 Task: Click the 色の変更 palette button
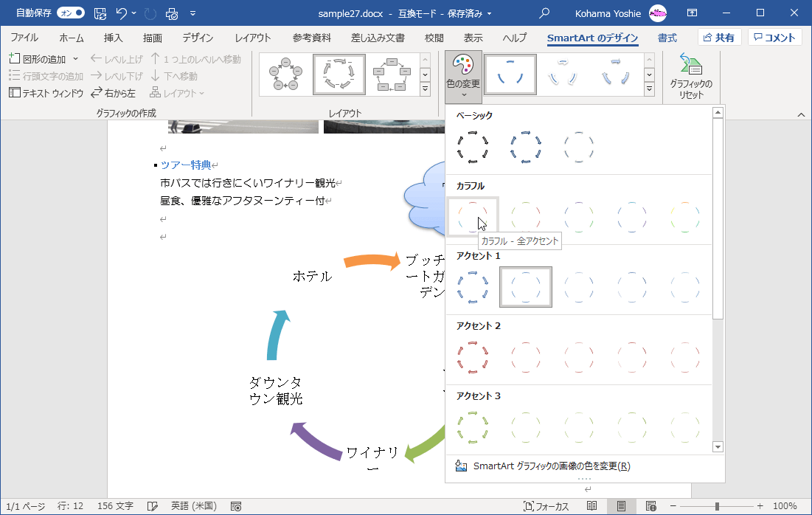point(463,77)
